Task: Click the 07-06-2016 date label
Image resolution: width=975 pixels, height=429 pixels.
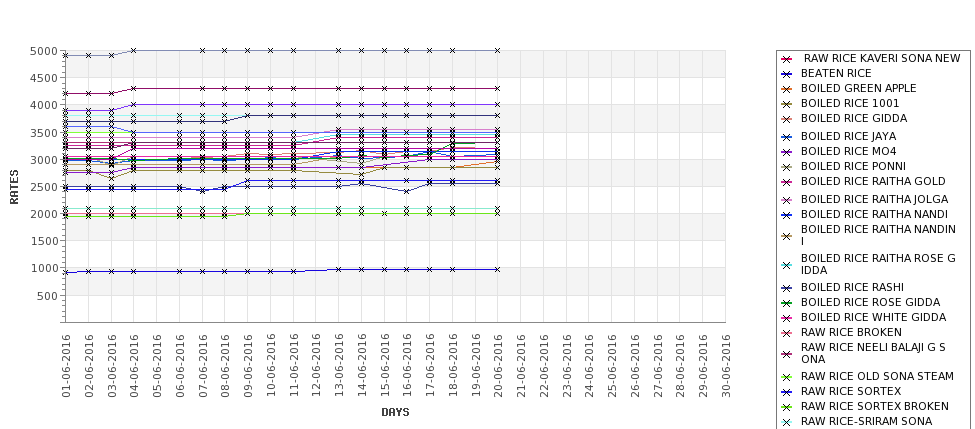Action: click(202, 366)
